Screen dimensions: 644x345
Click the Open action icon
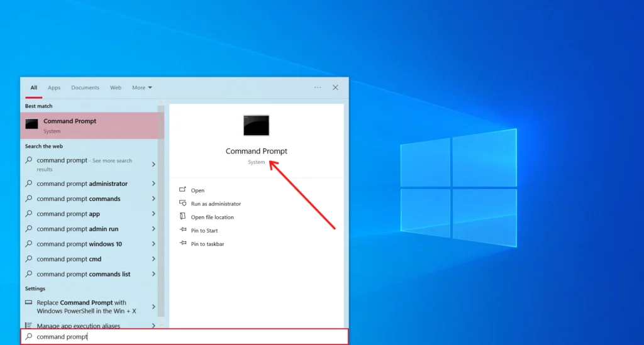(x=182, y=190)
